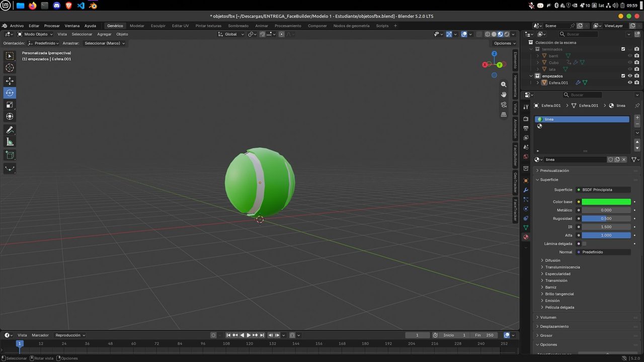644x362 pixels.
Task: Choose the Transform tool in the viewport toolbar
Action: point(10,117)
